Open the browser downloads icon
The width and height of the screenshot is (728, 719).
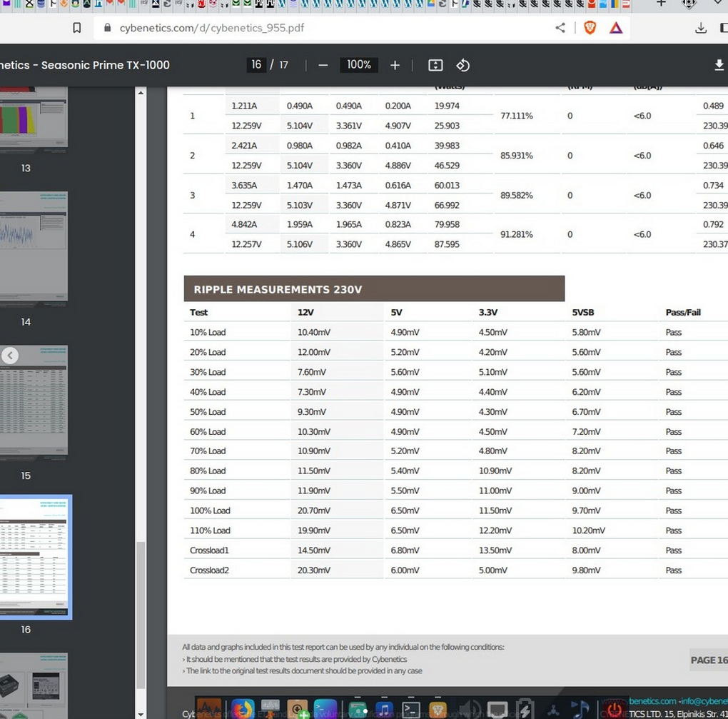point(701,29)
